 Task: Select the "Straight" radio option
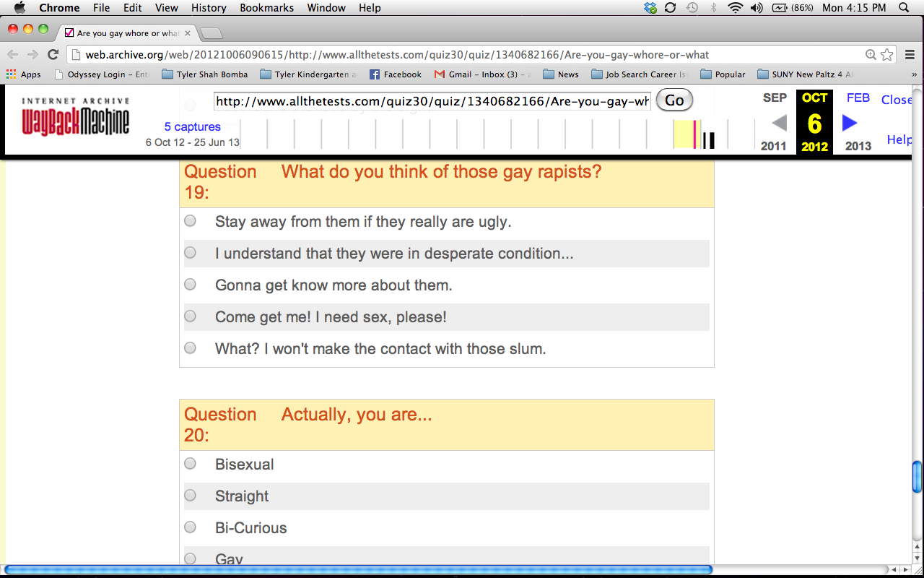[190, 496]
